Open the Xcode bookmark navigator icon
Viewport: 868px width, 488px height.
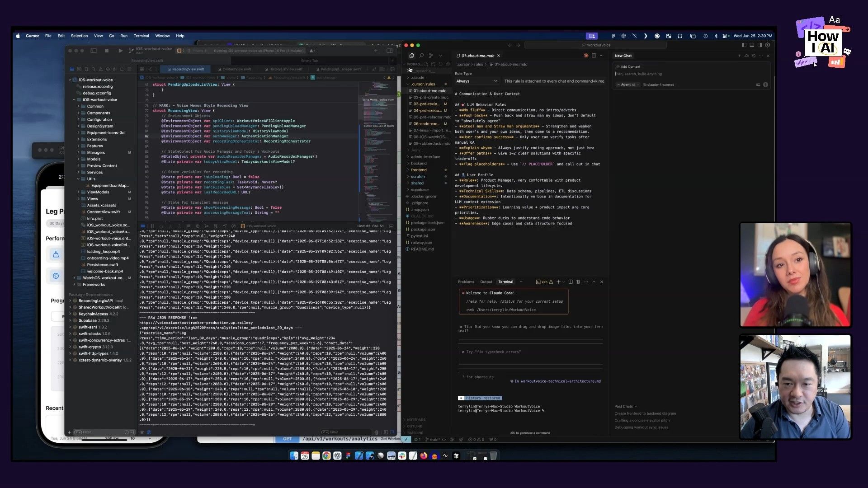coord(86,69)
